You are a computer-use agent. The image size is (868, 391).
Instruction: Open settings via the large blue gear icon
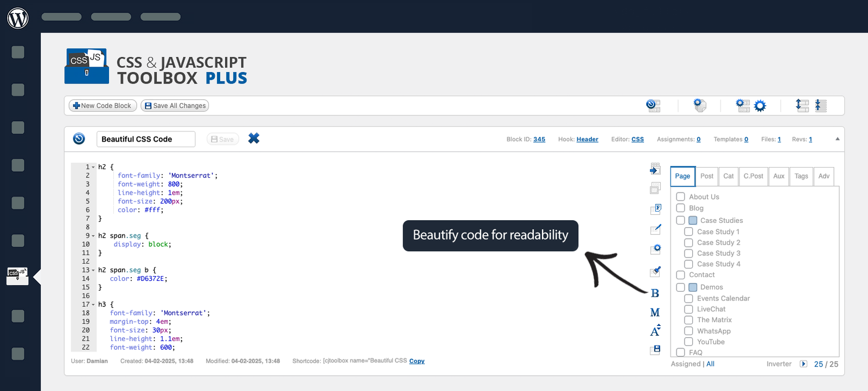[760, 106]
